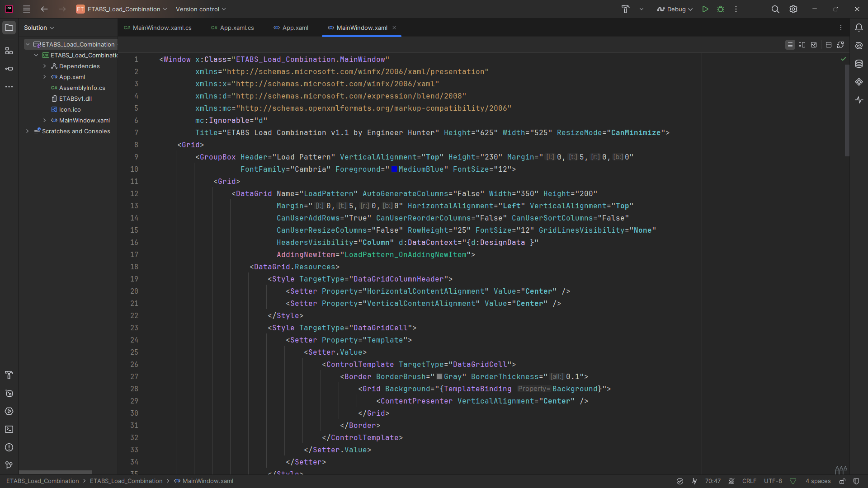The height and width of the screenshot is (488, 868).
Task: Open the Version control menu
Action: point(200,9)
